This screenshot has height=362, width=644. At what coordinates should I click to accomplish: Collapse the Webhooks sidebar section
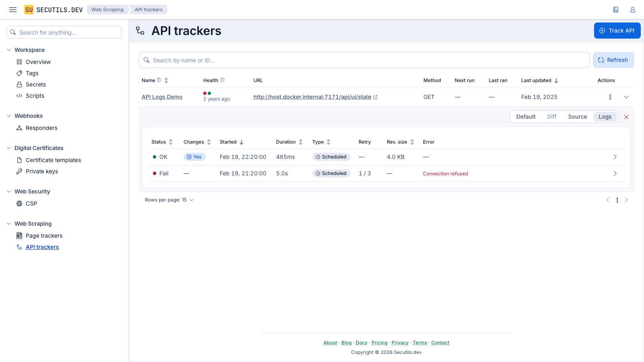point(9,116)
